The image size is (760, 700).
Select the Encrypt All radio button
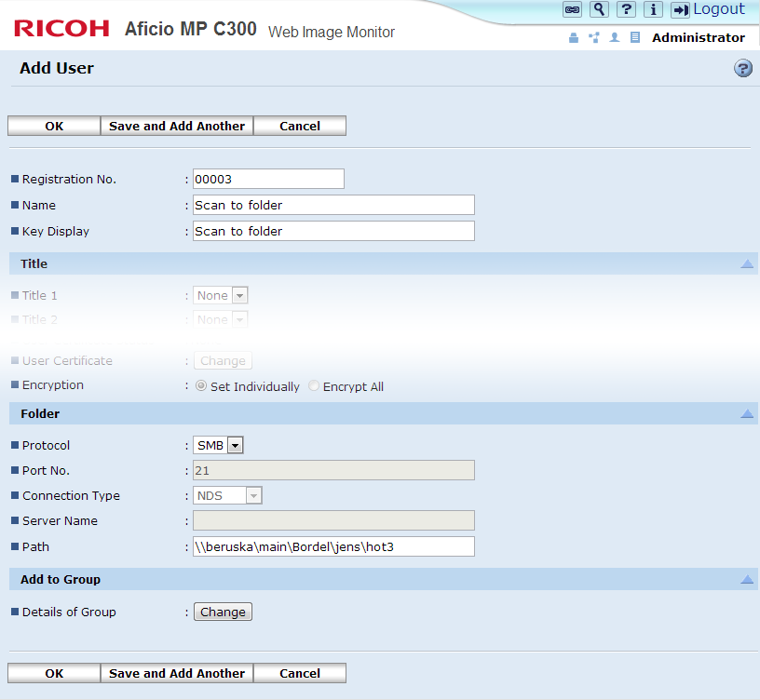click(x=314, y=386)
